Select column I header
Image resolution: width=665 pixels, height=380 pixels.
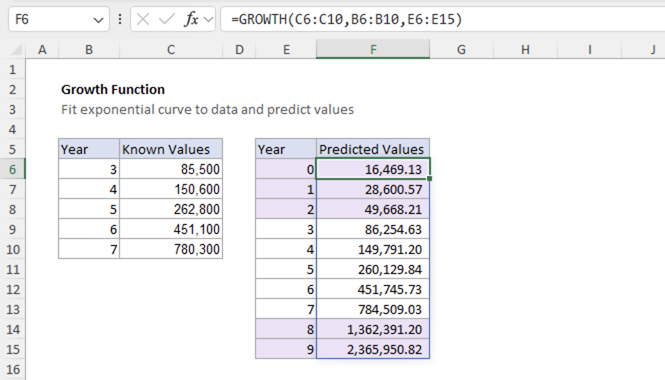click(x=590, y=50)
